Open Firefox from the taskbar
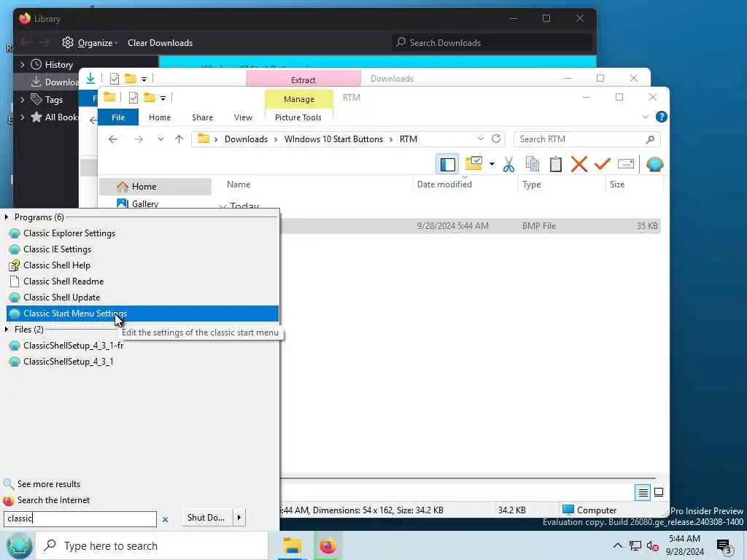Viewport: 747px width, 560px height. [328, 545]
